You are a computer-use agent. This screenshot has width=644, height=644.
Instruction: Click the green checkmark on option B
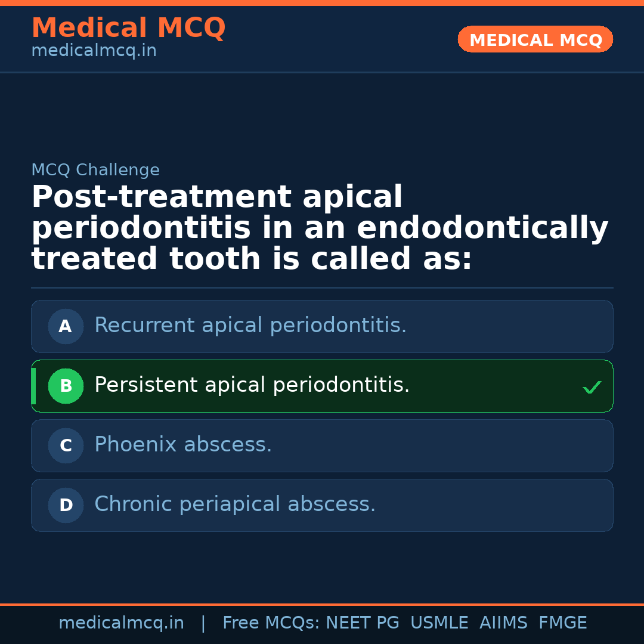(592, 387)
